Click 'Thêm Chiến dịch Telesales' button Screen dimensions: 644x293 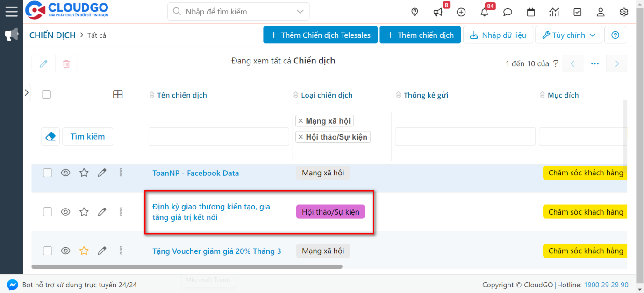(x=320, y=35)
